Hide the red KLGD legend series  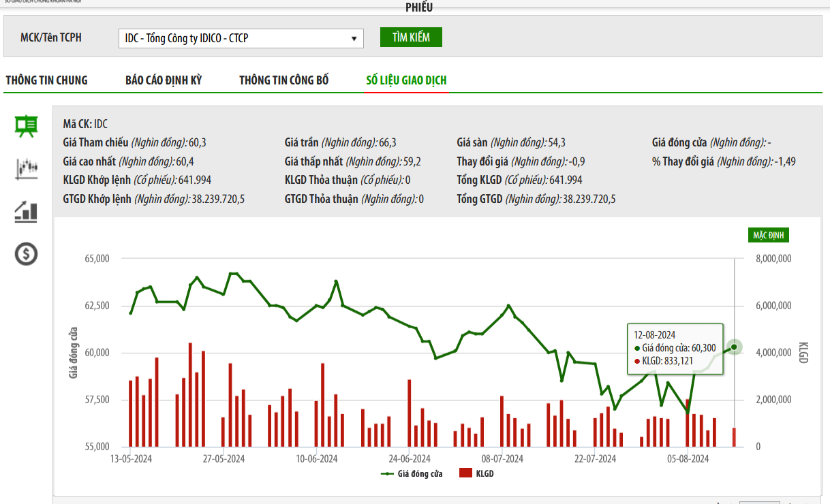(476, 473)
